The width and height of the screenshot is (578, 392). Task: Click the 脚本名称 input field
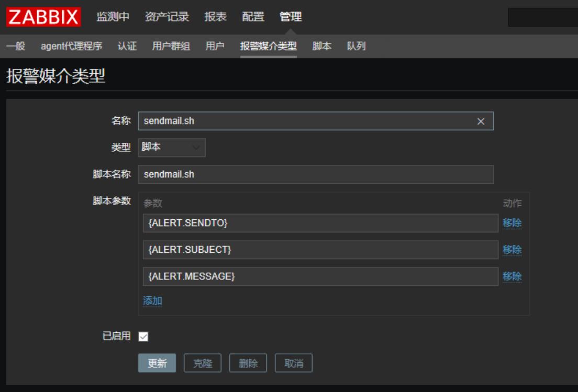click(x=316, y=174)
